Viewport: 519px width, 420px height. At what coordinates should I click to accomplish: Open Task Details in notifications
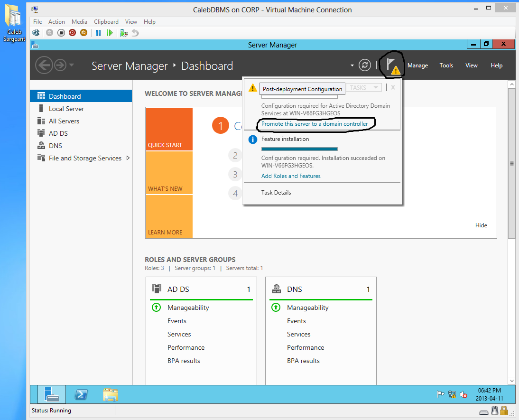pos(276,193)
